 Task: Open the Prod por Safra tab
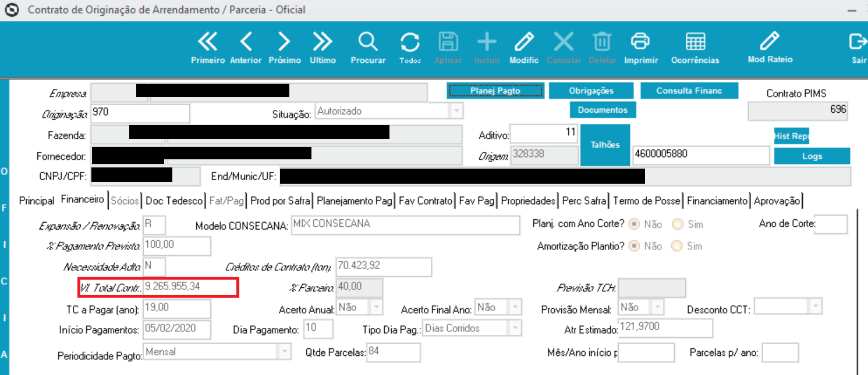pos(280,201)
